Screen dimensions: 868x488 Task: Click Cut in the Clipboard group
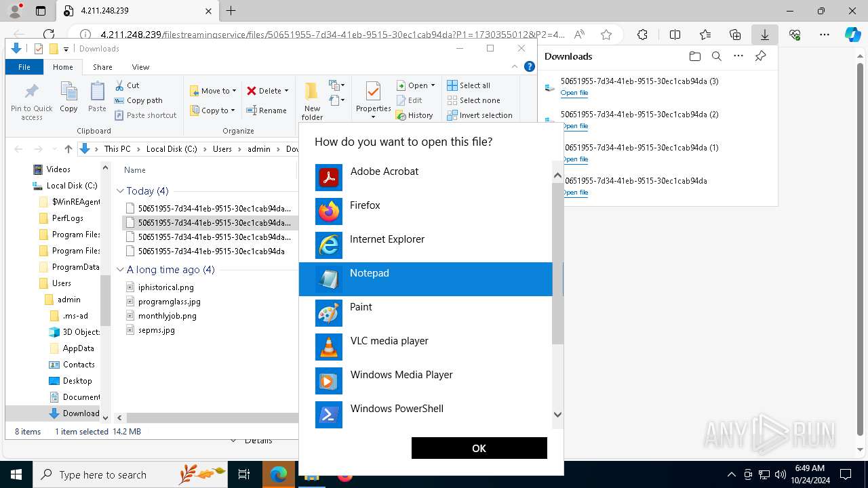coord(127,85)
